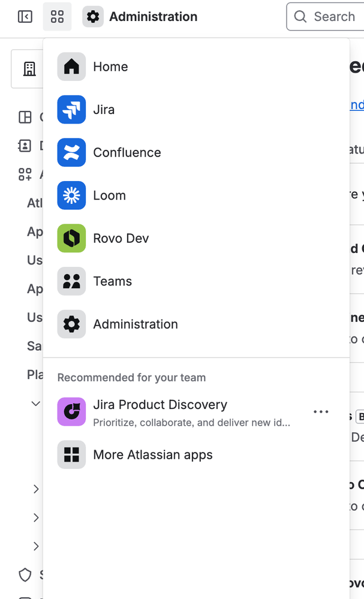Select the Teams menu entry
This screenshot has width=364, height=599.
click(196, 281)
